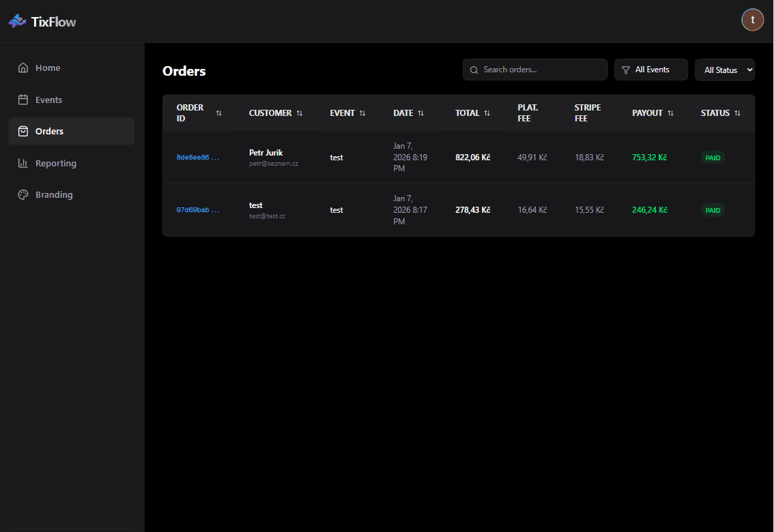774x532 pixels.
Task: Click the Branding palette icon
Action: pyautogui.click(x=23, y=194)
